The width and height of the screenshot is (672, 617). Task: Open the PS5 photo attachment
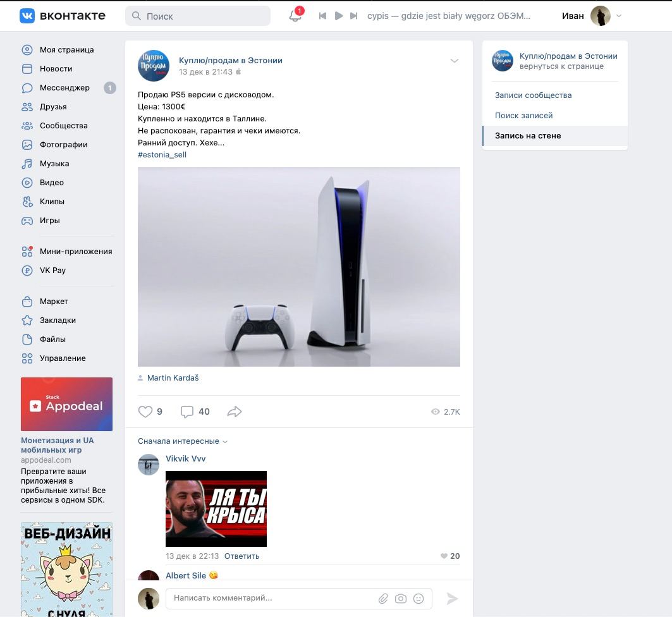[299, 267]
